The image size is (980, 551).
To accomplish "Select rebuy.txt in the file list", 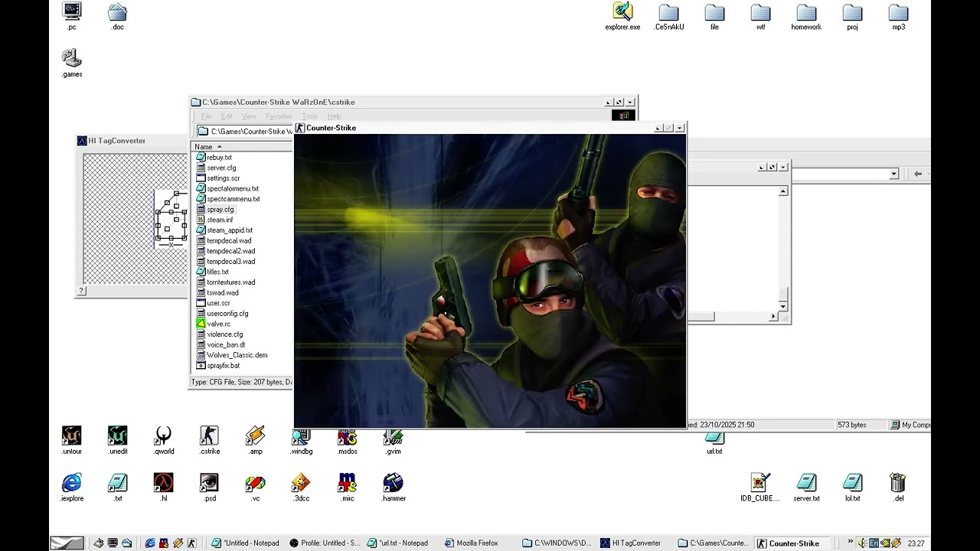I will coord(214,157).
